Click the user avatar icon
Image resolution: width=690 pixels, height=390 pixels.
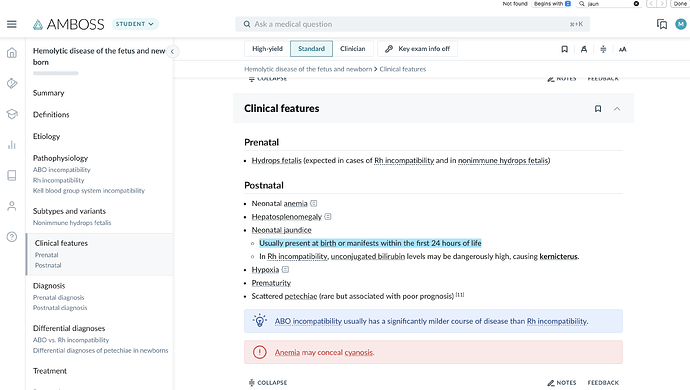point(681,24)
